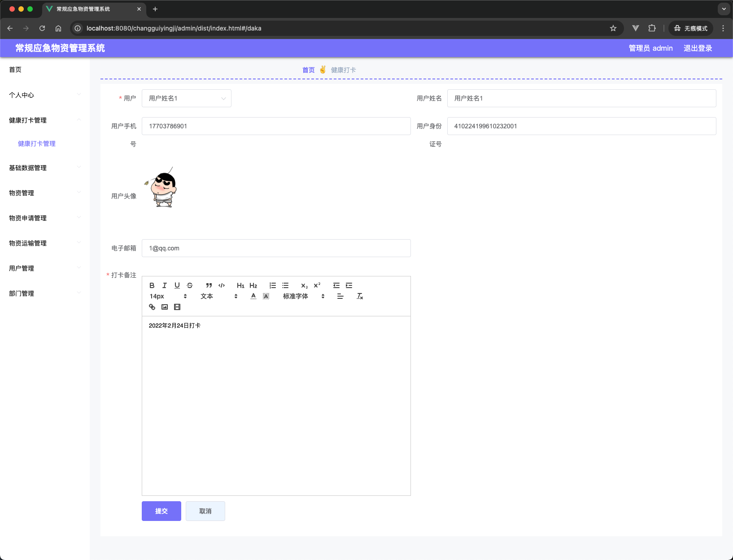This screenshot has height=560, width=733.
Task: Expand the 用户管理 sidebar menu
Action: (x=45, y=268)
